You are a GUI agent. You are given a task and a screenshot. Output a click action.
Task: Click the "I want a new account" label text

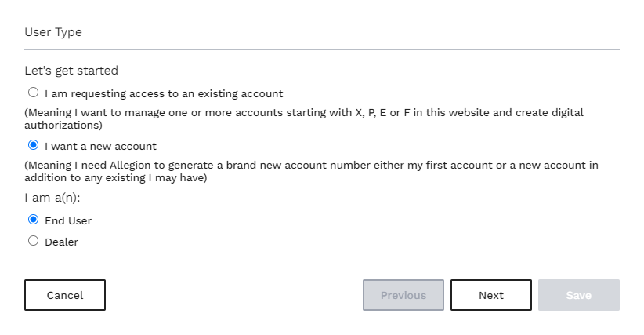coord(100,147)
